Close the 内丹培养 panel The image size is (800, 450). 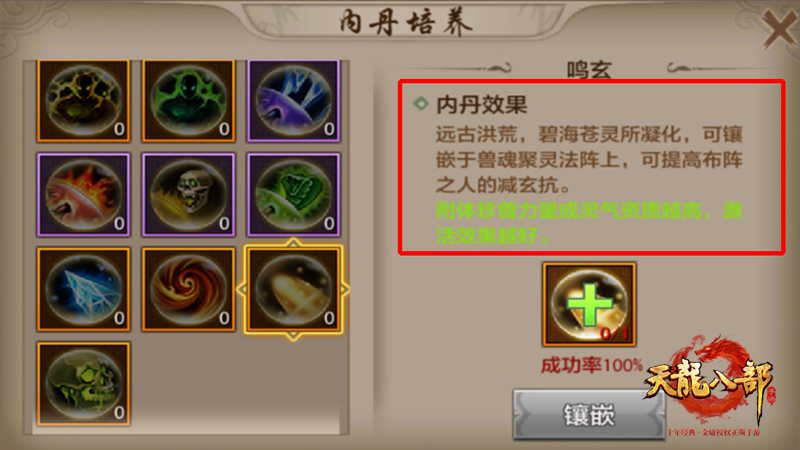click(780, 30)
